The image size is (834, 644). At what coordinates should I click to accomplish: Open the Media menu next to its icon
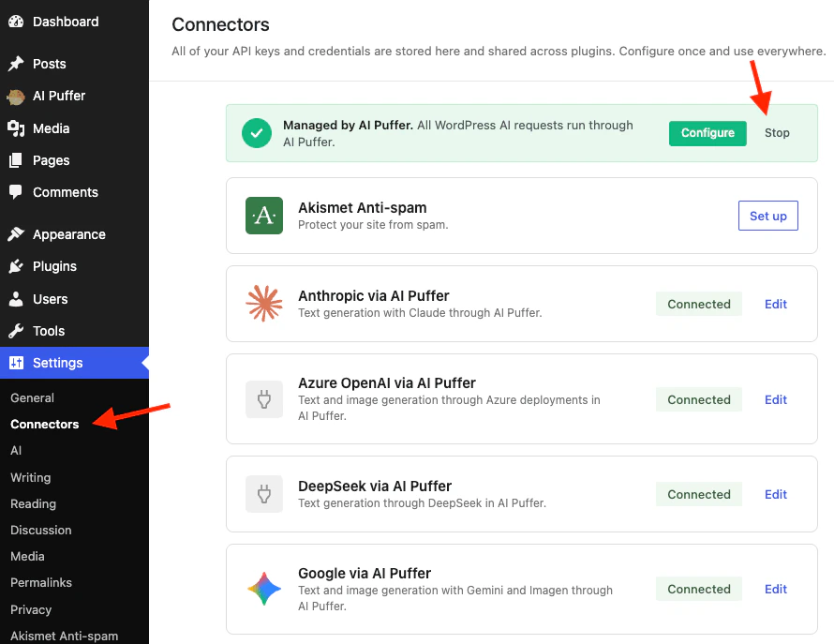[51, 128]
